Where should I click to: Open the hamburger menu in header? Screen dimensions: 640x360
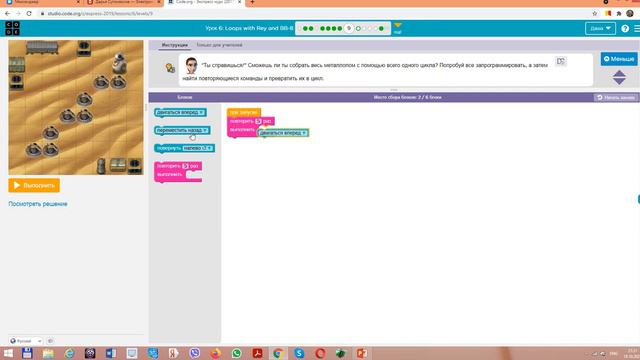(637, 29)
